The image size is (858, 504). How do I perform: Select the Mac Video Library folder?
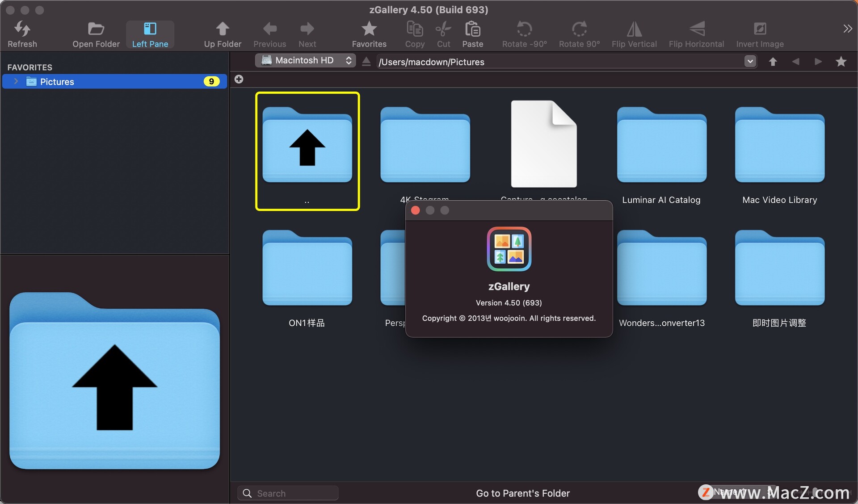coord(780,145)
